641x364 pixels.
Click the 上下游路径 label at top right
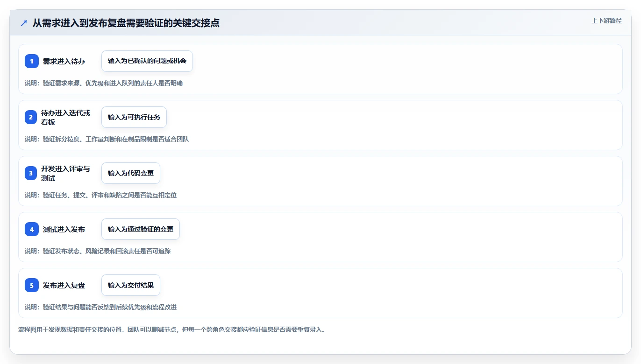[x=607, y=21]
